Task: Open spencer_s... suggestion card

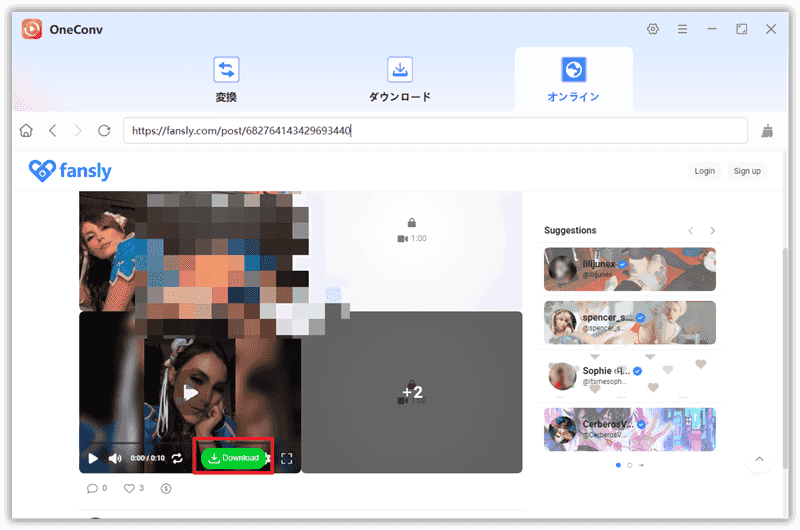Action: click(630, 322)
